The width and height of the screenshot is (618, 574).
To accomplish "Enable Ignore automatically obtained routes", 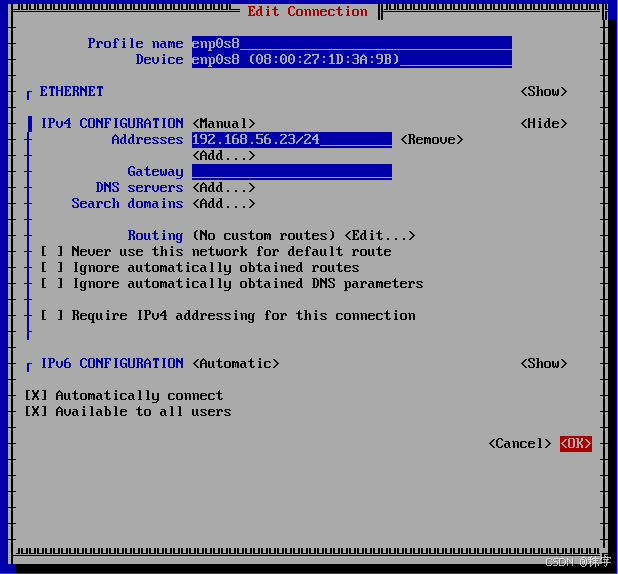I will click(200, 268).
